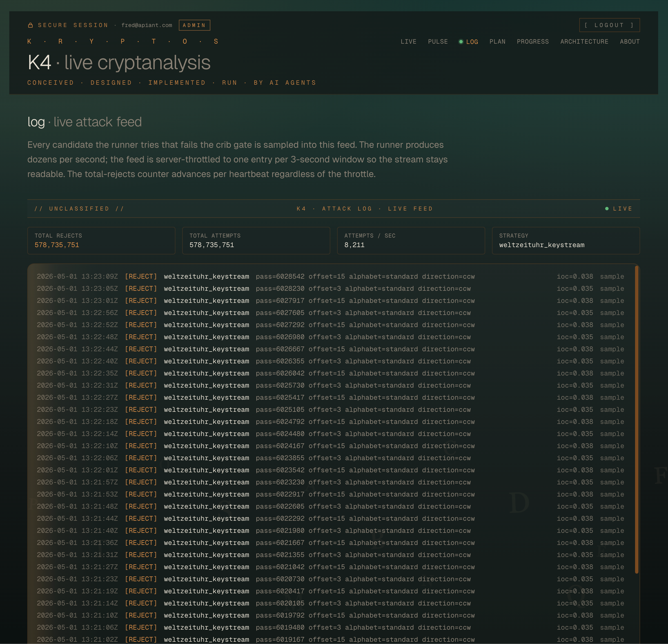Click log row with pass=6023230
Viewport: 668px width, 644px height.
330,482
